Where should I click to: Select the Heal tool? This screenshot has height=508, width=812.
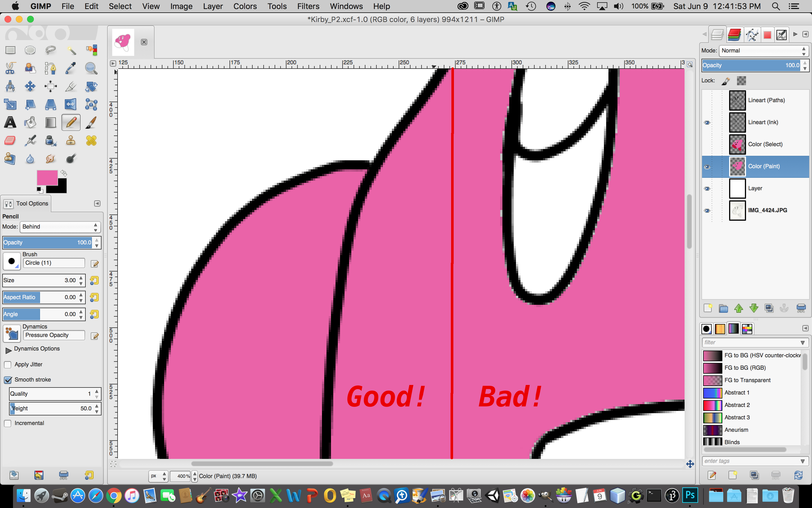[x=91, y=141]
